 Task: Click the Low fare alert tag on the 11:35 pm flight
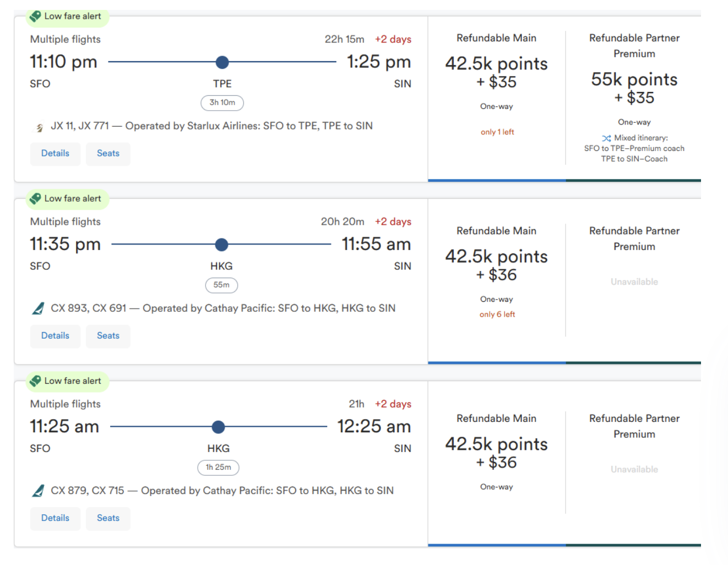click(x=67, y=199)
